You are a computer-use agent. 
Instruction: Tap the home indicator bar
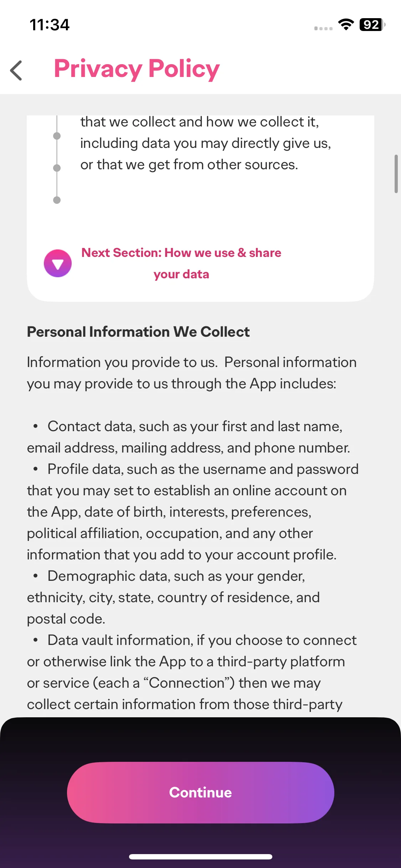tap(200, 857)
